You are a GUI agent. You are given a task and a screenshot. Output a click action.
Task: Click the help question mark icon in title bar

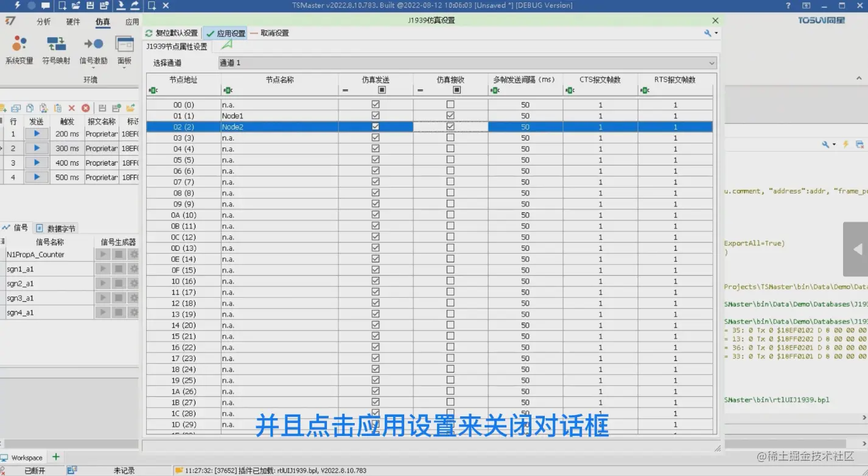(x=788, y=5)
